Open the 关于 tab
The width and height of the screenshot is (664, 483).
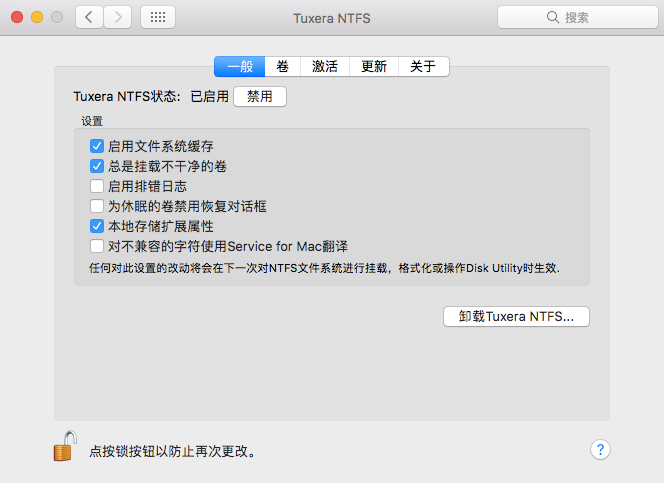[423, 67]
